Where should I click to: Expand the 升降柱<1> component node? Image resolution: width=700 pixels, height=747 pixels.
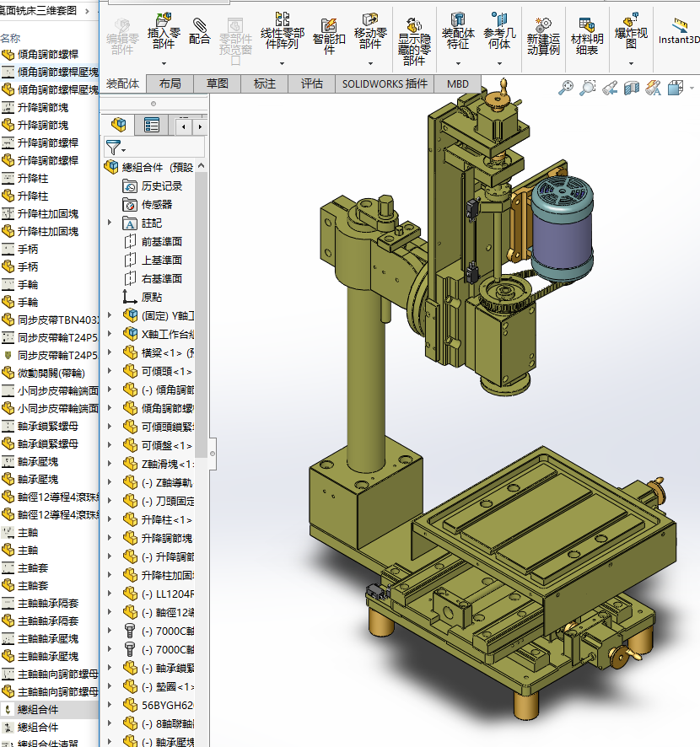109,520
